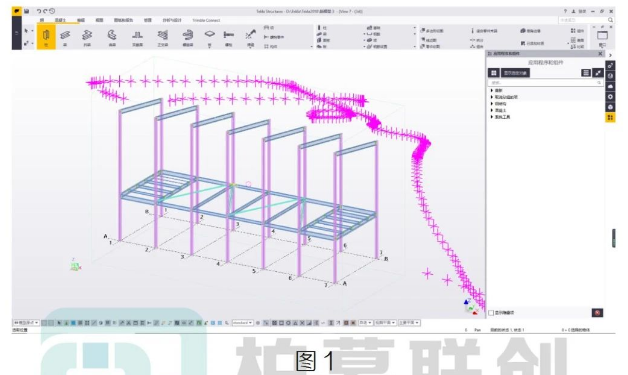This screenshot has width=628, height=375.
Task: Click the vertical scrollbar handle at right edge
Action: pyautogui.click(x=614, y=238)
